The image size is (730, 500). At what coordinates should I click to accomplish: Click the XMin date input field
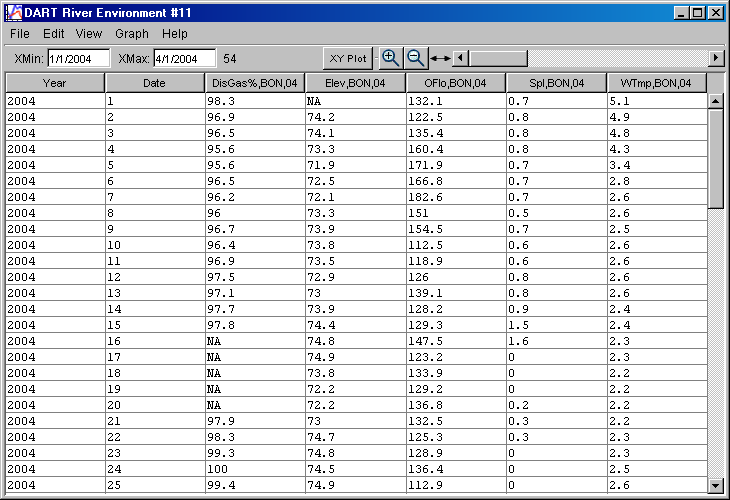pyautogui.click(x=78, y=59)
